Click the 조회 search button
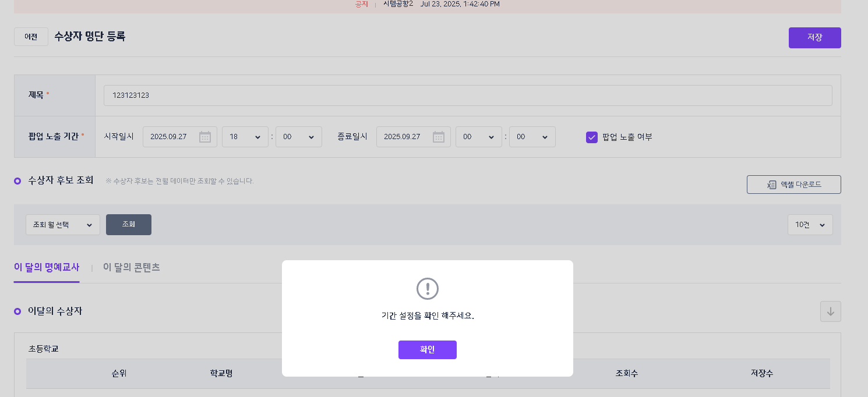The height and width of the screenshot is (397, 868). point(129,224)
